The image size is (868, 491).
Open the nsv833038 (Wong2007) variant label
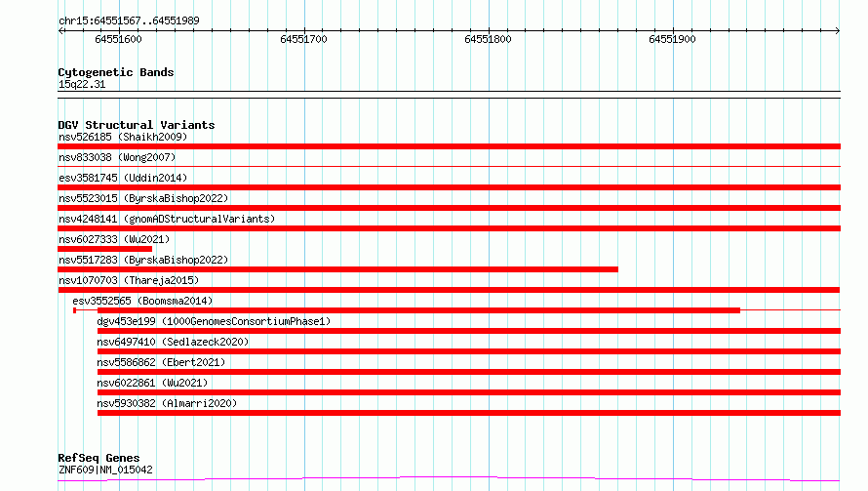117,157
